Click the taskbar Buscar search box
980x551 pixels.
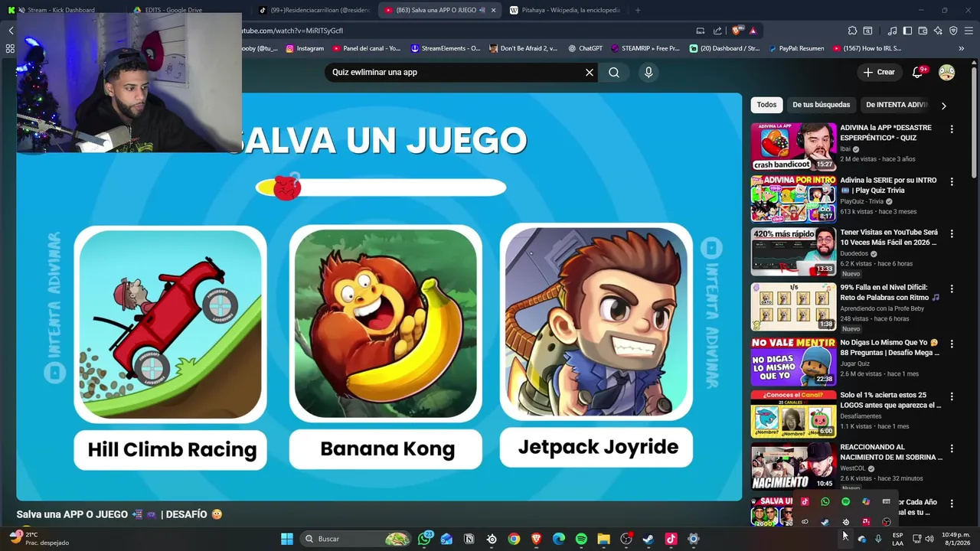[x=357, y=539]
